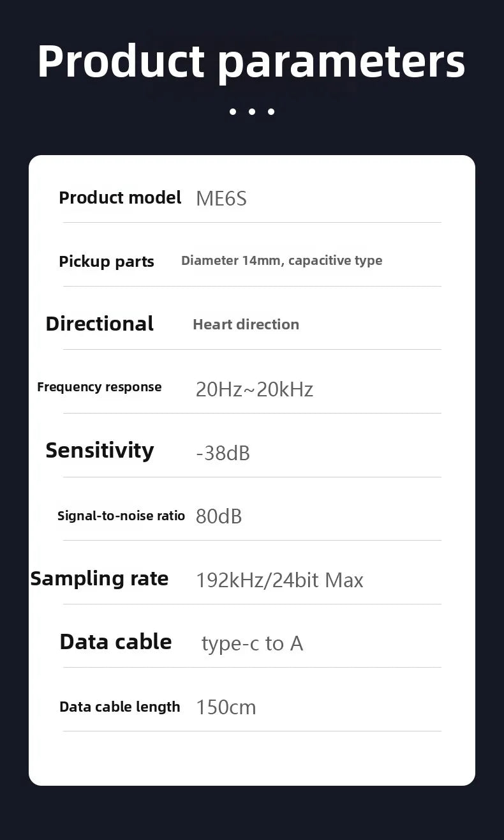Viewport: 504px width, 840px height.
Task: Click the 80dB value
Action: [x=219, y=516]
